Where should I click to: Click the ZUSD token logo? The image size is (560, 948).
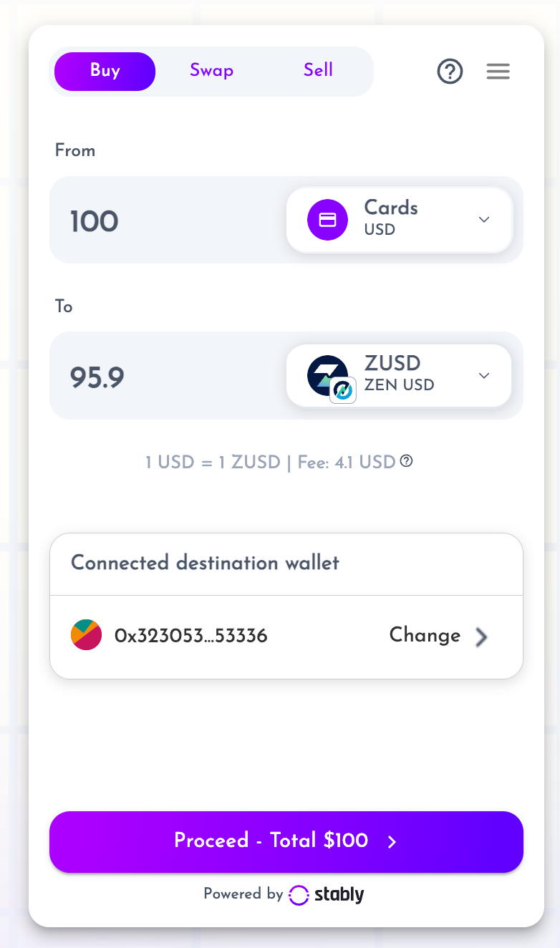[327, 375]
